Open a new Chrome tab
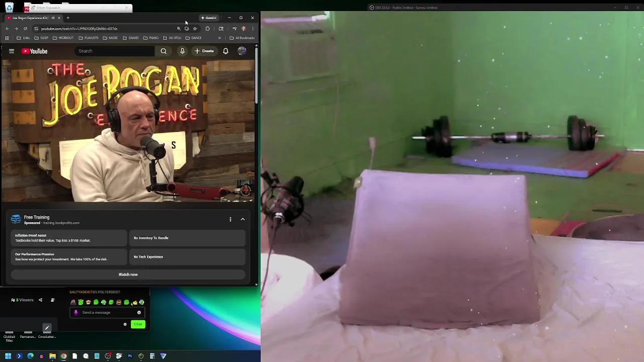Screen dimensions: 644x362 68,18
